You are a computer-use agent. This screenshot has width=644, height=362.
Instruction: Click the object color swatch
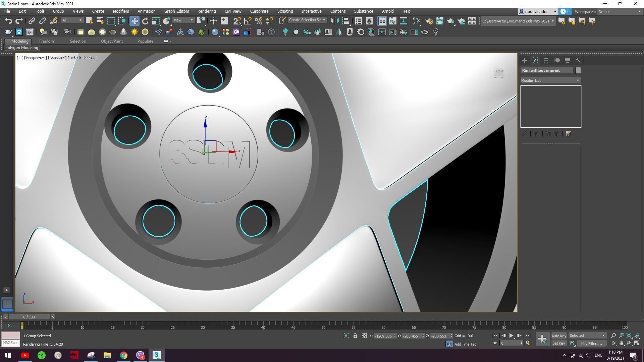point(578,70)
